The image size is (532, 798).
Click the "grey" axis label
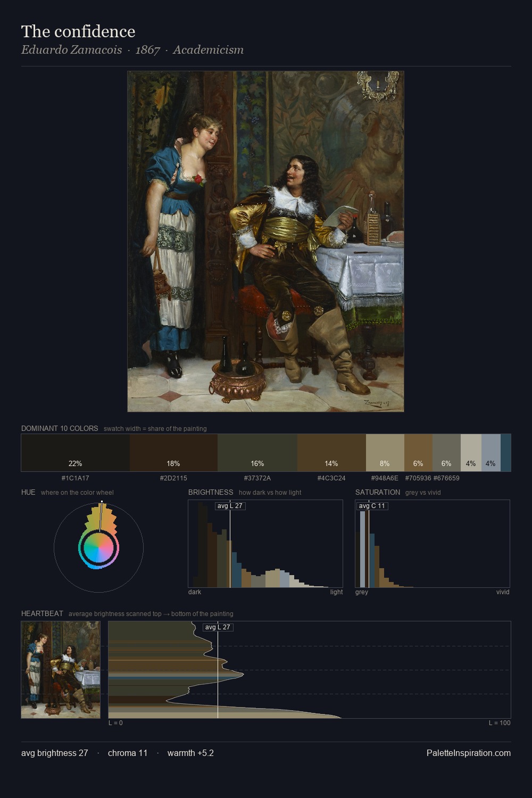362,592
